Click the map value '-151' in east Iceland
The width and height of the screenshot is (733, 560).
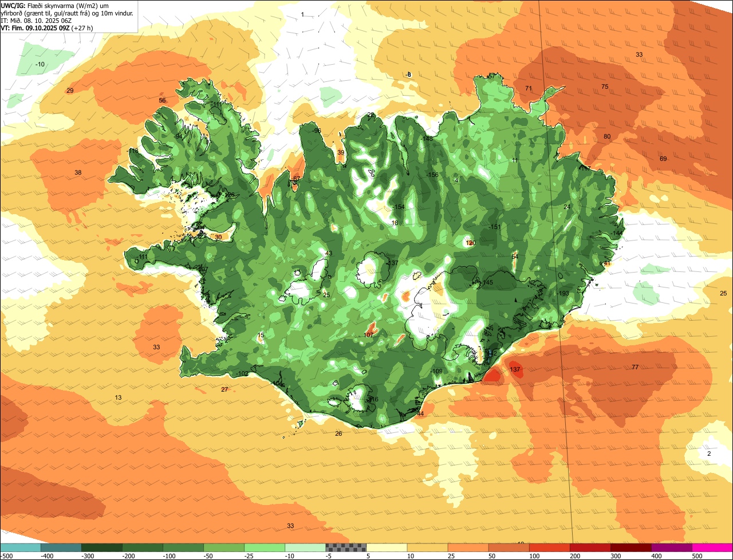pos(495,227)
